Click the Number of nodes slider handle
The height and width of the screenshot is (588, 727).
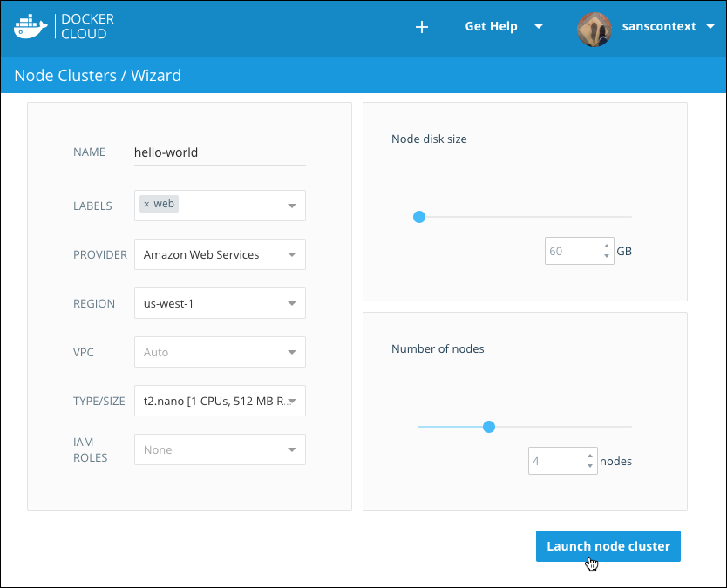(x=489, y=427)
